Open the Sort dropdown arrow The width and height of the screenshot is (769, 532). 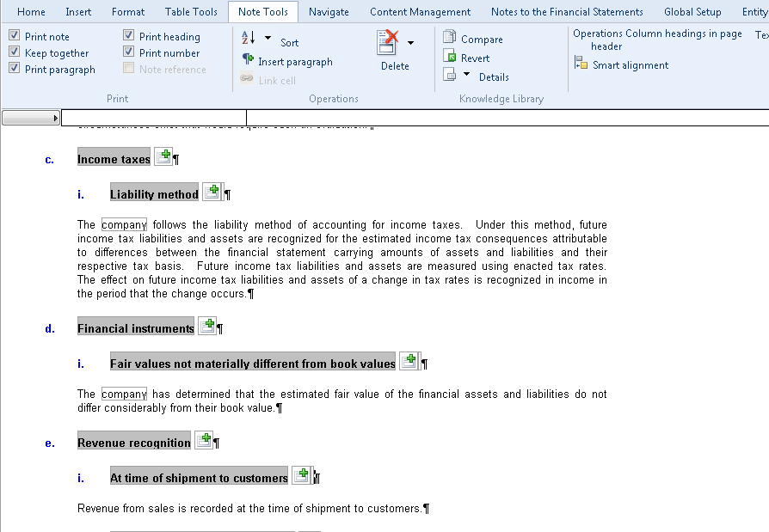[268, 37]
